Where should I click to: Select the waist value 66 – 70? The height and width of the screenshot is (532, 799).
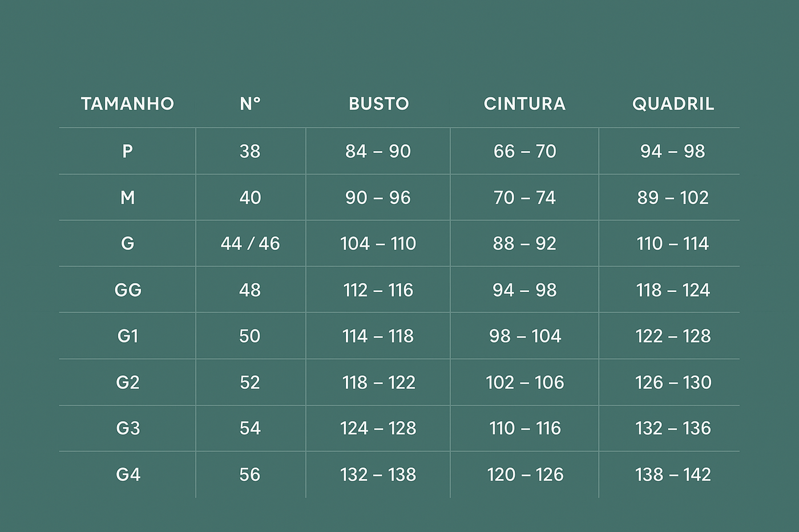[x=524, y=151]
